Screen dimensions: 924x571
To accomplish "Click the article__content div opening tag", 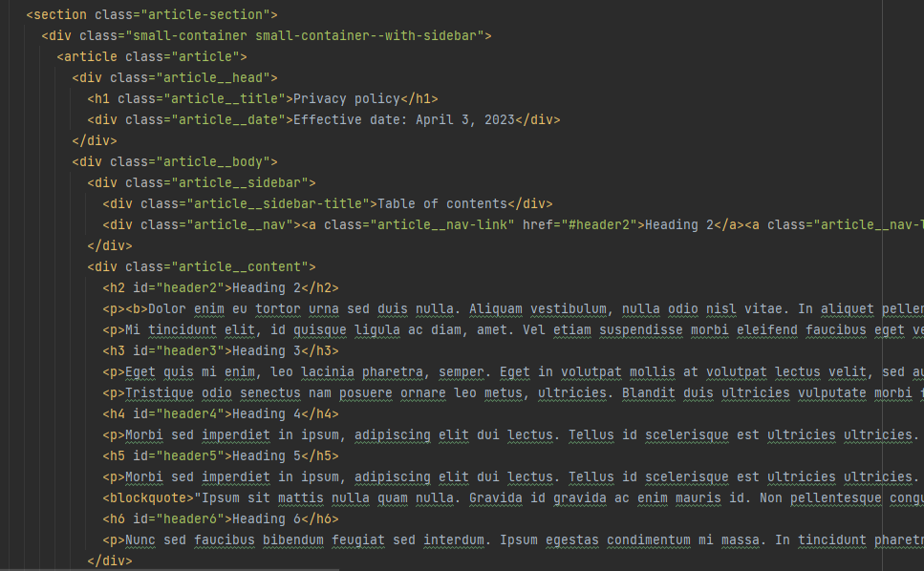I will 201,267.
